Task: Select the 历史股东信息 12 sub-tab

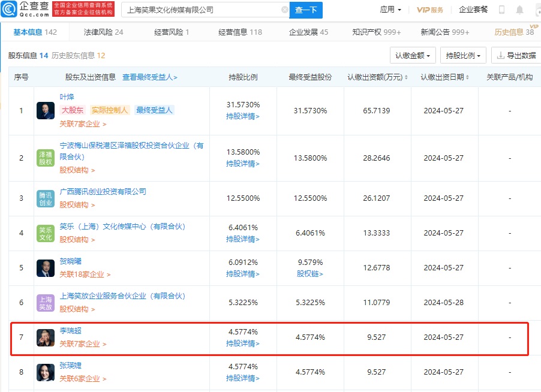Action: [x=79, y=56]
